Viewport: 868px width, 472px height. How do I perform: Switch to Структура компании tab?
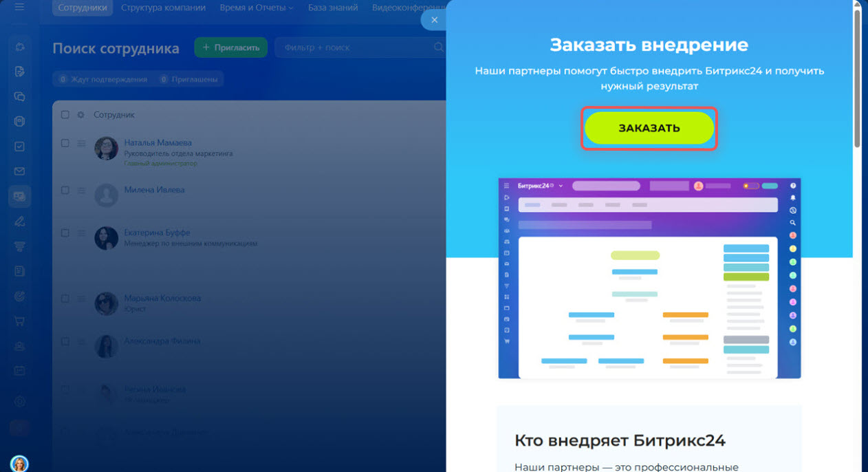point(163,8)
